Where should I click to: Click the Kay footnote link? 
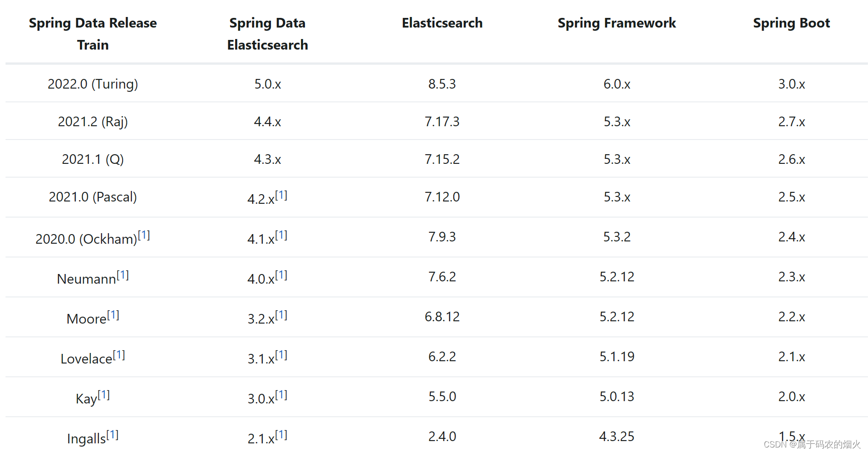pos(104,395)
